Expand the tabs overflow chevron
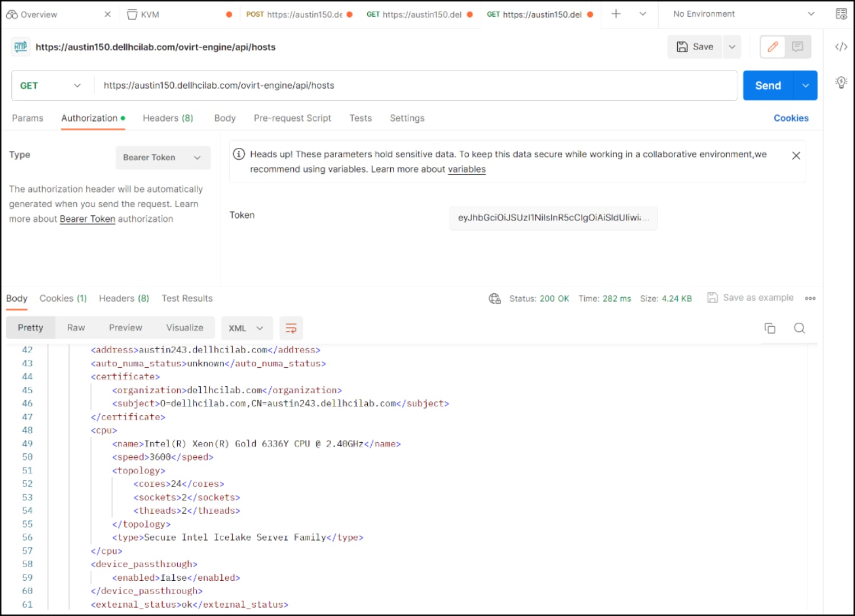 pyautogui.click(x=643, y=14)
